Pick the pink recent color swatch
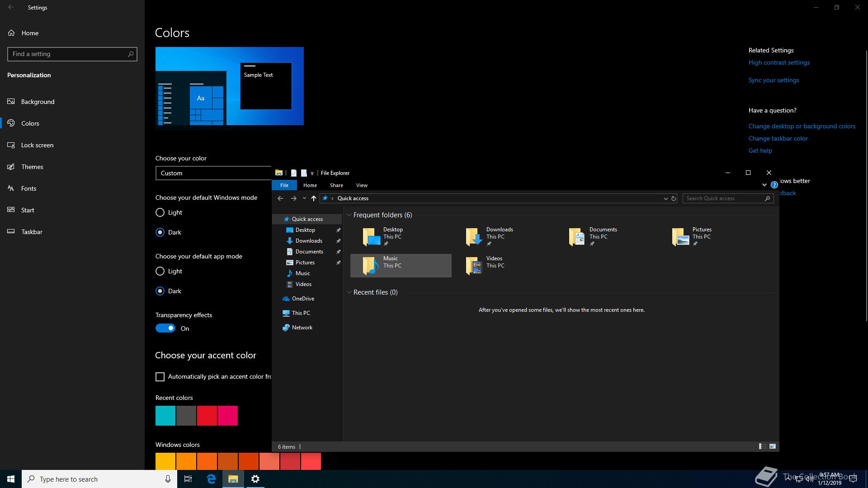Image resolution: width=868 pixels, height=488 pixels. click(x=228, y=416)
